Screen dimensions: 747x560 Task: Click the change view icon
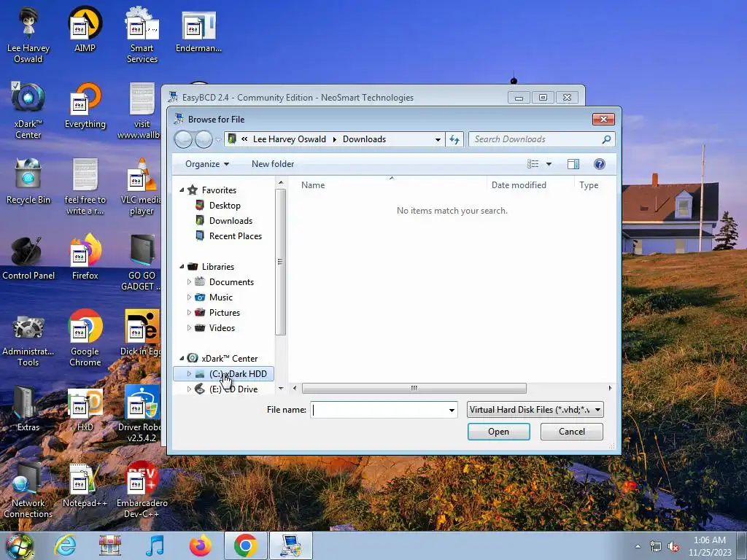click(x=533, y=164)
